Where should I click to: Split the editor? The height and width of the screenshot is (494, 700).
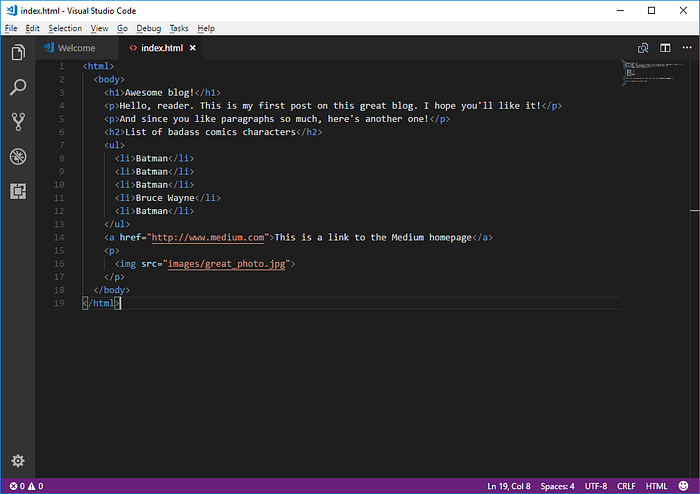click(x=665, y=48)
